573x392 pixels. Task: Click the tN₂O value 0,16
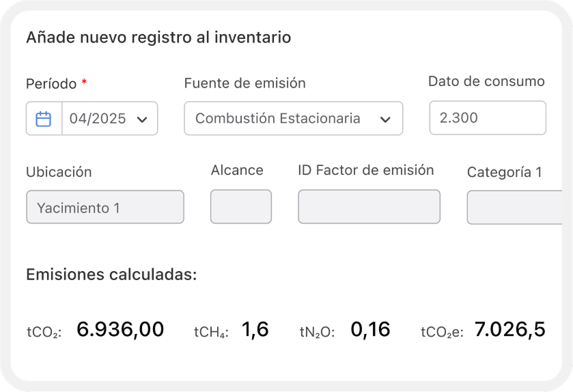coord(370,330)
